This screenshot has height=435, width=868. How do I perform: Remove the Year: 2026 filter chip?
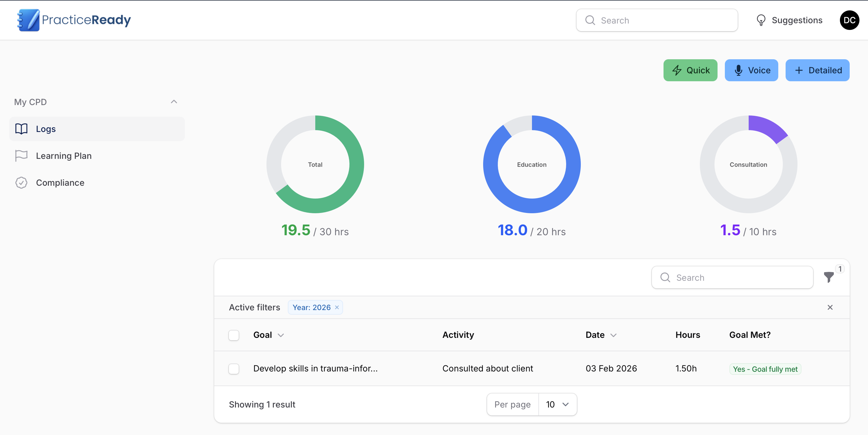coord(337,307)
